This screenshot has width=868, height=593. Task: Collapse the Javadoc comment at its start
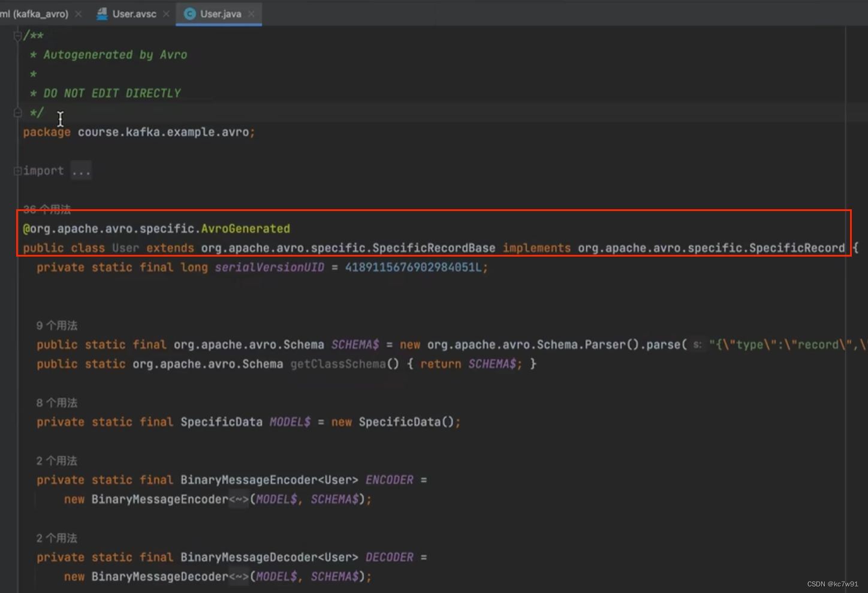click(x=17, y=36)
